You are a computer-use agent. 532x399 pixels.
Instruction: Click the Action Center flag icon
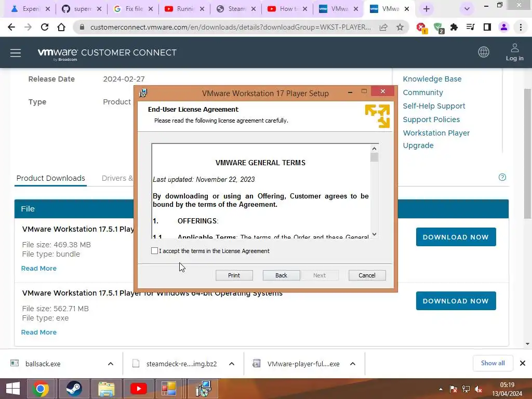(453, 389)
